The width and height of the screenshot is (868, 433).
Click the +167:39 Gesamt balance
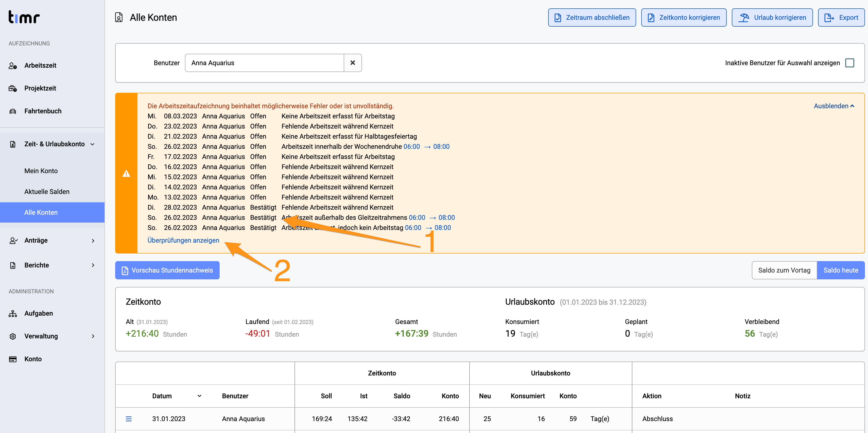tap(412, 333)
